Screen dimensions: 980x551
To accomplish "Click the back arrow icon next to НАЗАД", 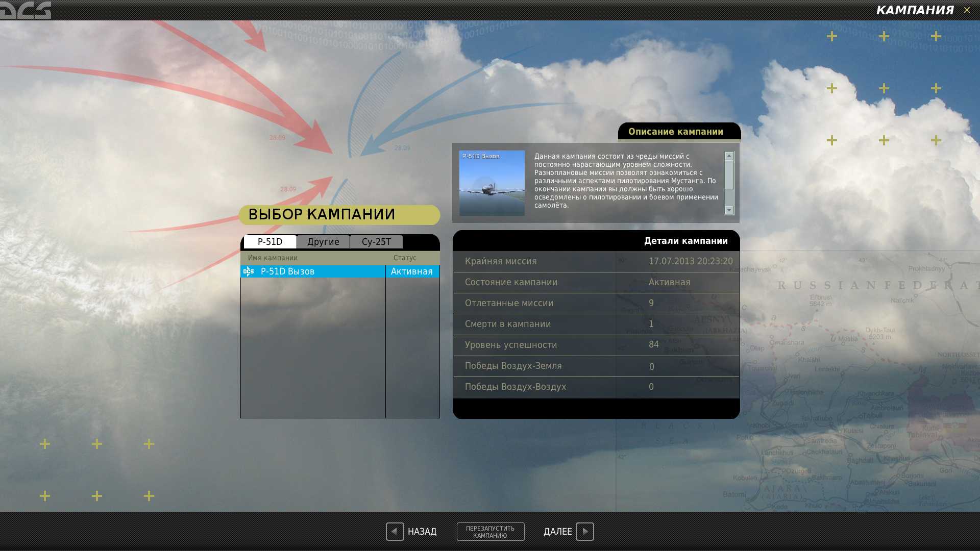I will [395, 531].
